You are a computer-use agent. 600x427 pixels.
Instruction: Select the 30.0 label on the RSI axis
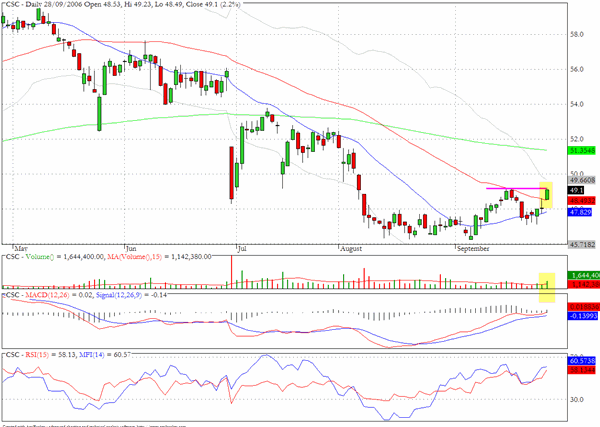577,400
